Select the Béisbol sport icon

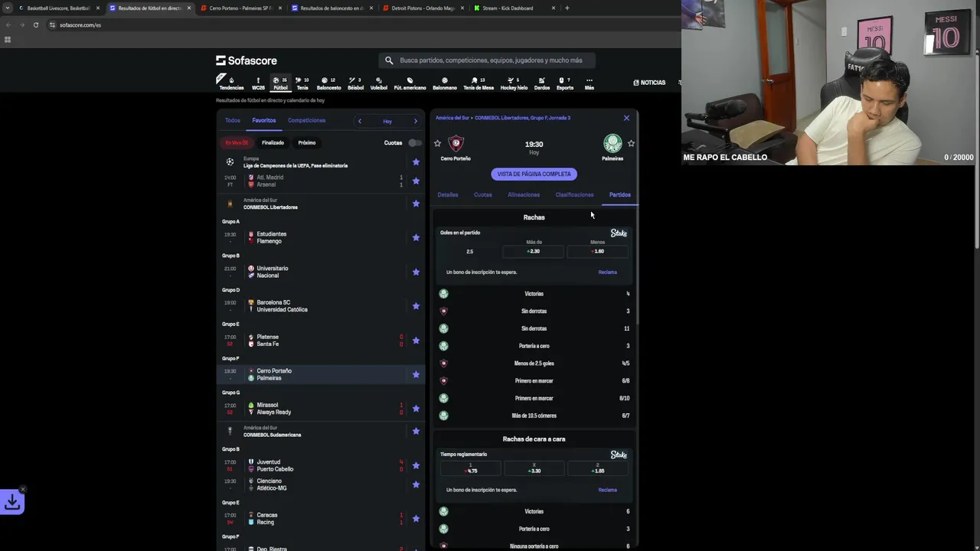pyautogui.click(x=355, y=83)
